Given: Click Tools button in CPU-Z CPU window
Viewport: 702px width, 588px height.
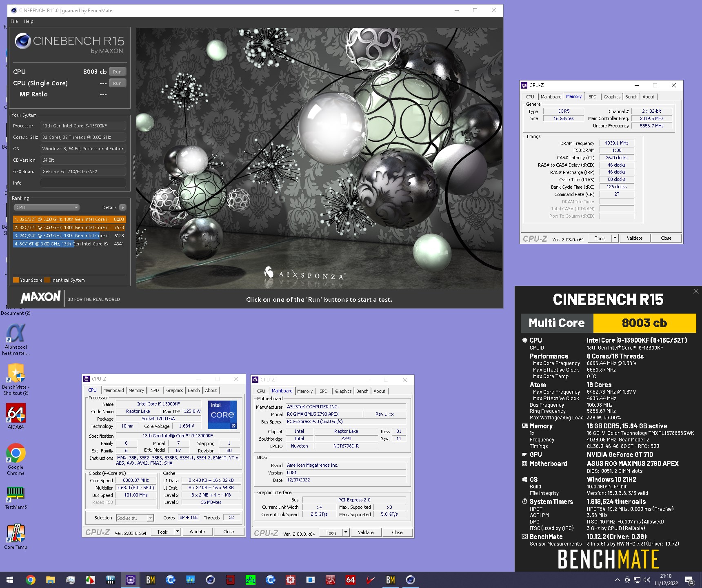Looking at the screenshot, I should tap(162, 532).
